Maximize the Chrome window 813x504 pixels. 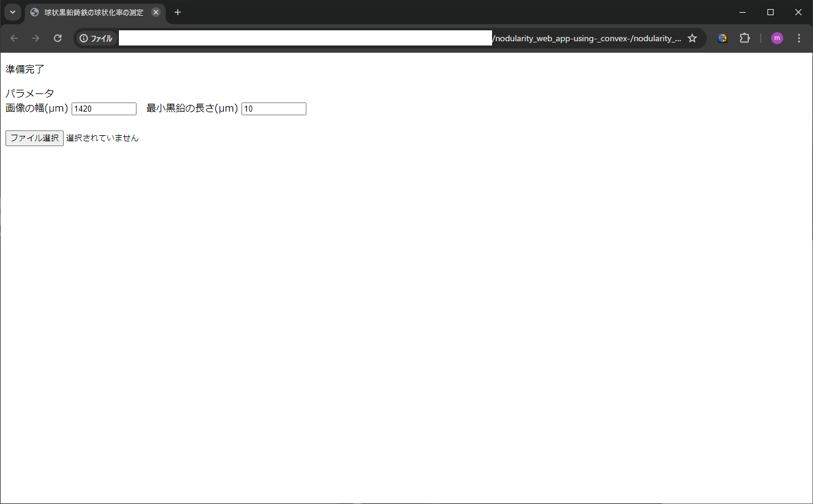pos(771,12)
